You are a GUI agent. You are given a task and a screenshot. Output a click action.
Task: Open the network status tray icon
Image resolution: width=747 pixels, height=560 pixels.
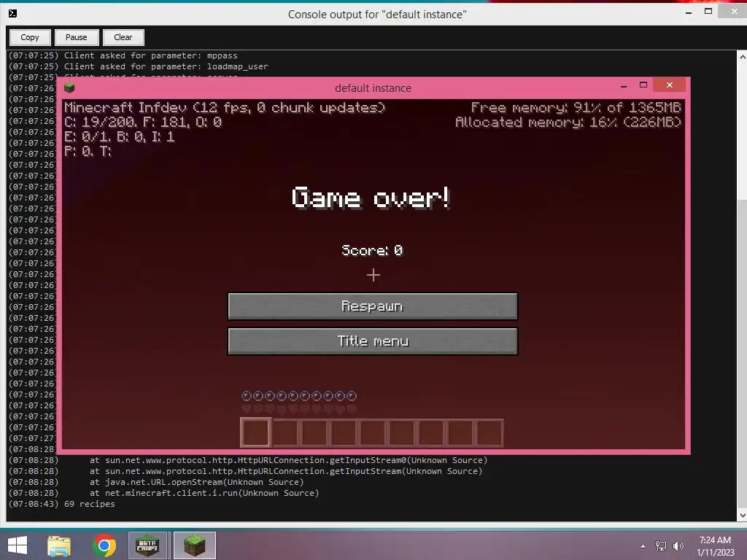(661, 546)
